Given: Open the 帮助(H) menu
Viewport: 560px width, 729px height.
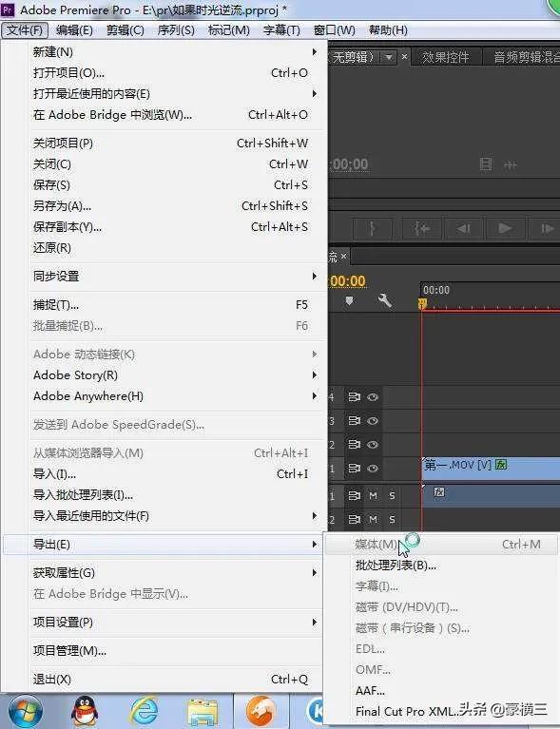Looking at the screenshot, I should click(x=388, y=30).
